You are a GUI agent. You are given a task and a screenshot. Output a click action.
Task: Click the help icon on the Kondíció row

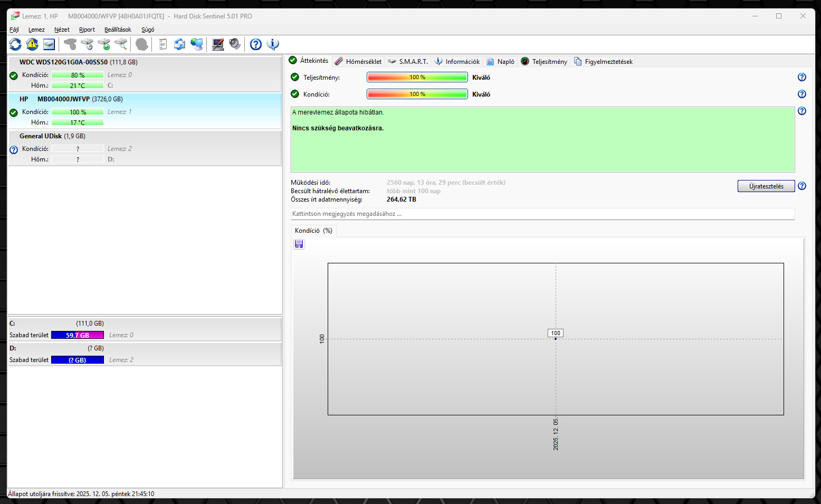pos(802,94)
